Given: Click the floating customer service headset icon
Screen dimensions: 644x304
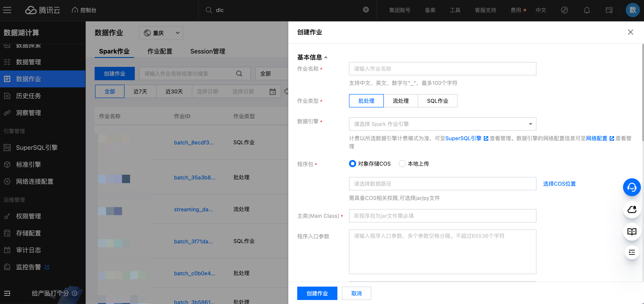Looking at the screenshot, I should [x=632, y=187].
